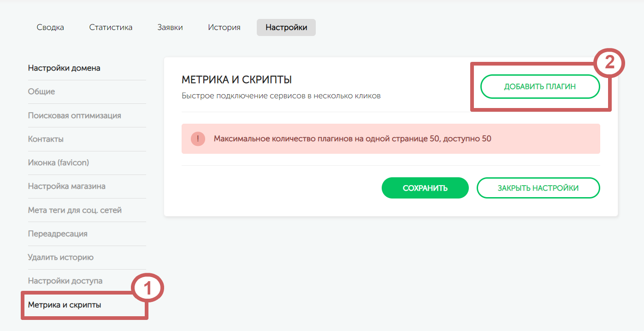Select Метрика и скрипты sidebar item
The image size is (644, 331).
coord(65,305)
